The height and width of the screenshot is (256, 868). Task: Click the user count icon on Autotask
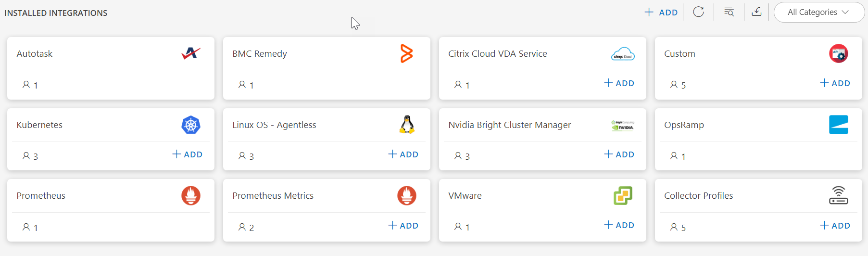point(26,85)
